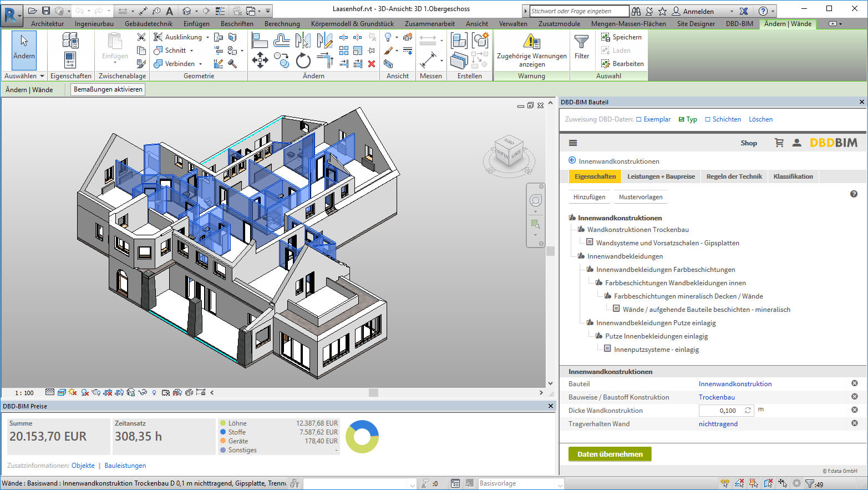Open the Anmelden dropdown arrow
Screen dimensions: 868x490
click(x=732, y=11)
